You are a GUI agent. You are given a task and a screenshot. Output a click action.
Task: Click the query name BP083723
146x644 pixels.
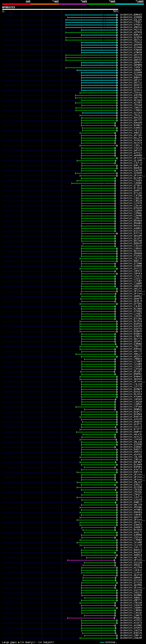pos(8,8)
